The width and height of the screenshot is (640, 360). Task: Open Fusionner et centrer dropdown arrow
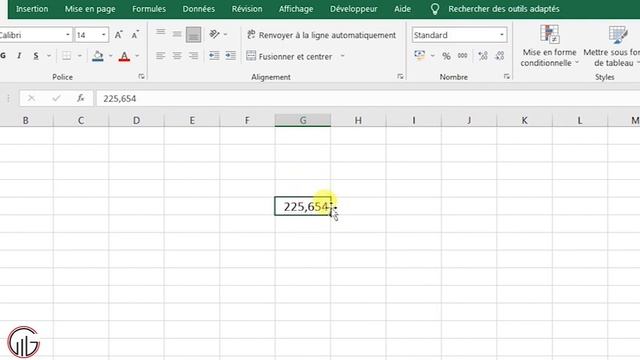tap(342, 56)
